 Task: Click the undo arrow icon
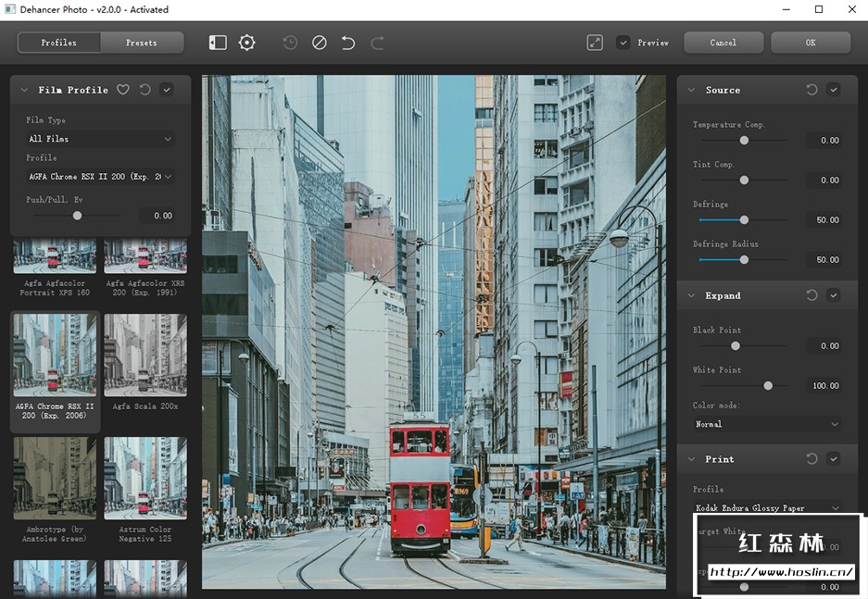coord(348,43)
